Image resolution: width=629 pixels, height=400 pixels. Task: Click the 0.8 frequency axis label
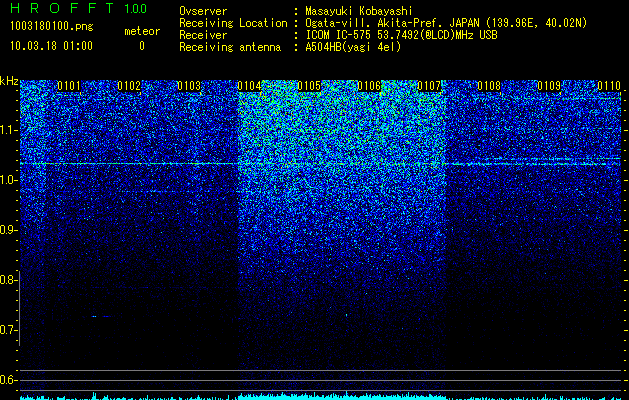(8, 280)
